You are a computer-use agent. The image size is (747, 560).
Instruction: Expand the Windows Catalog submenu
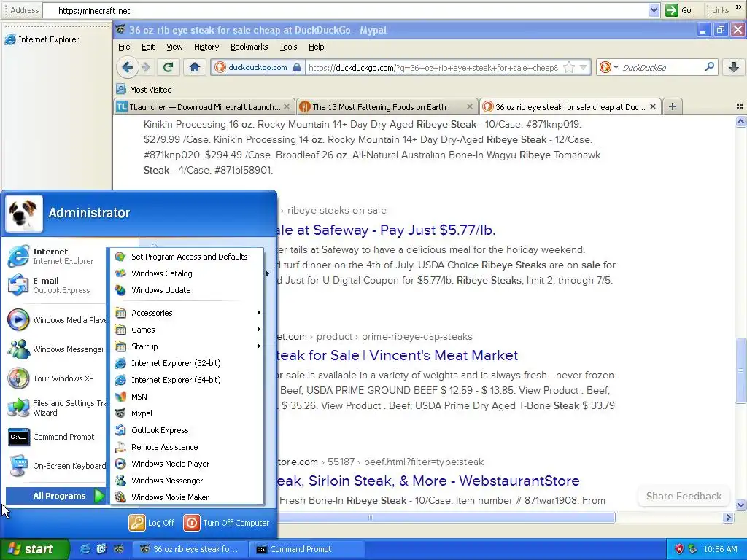pos(187,273)
